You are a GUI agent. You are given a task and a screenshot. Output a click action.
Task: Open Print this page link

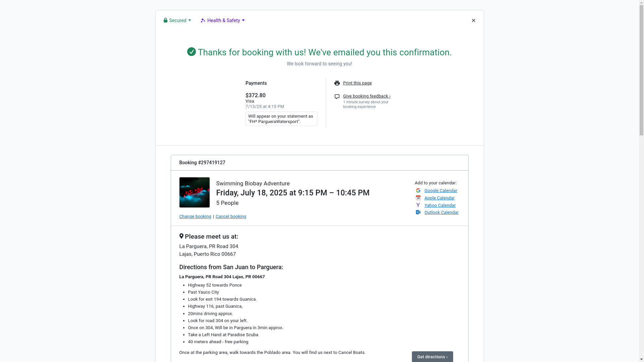click(x=357, y=83)
